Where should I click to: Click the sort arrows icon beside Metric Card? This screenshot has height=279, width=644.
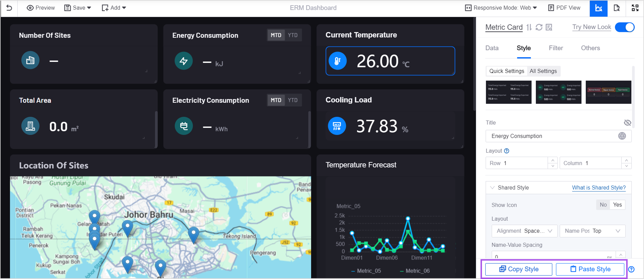(x=529, y=27)
